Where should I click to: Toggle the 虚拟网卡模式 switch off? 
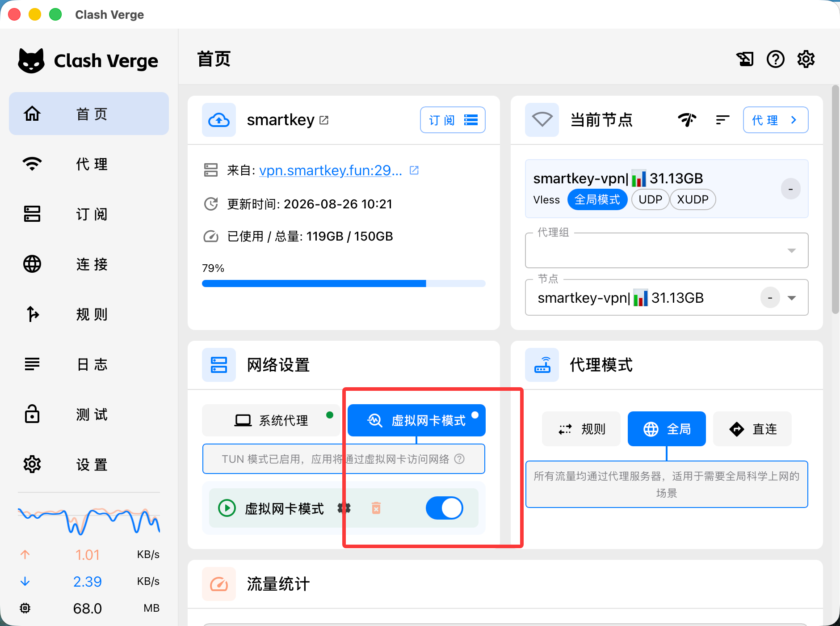pos(445,508)
